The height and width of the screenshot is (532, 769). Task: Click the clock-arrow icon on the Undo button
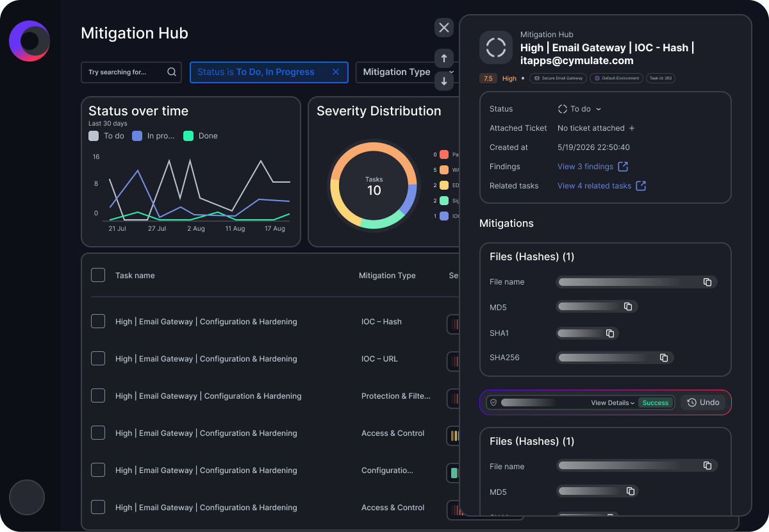pyautogui.click(x=692, y=403)
